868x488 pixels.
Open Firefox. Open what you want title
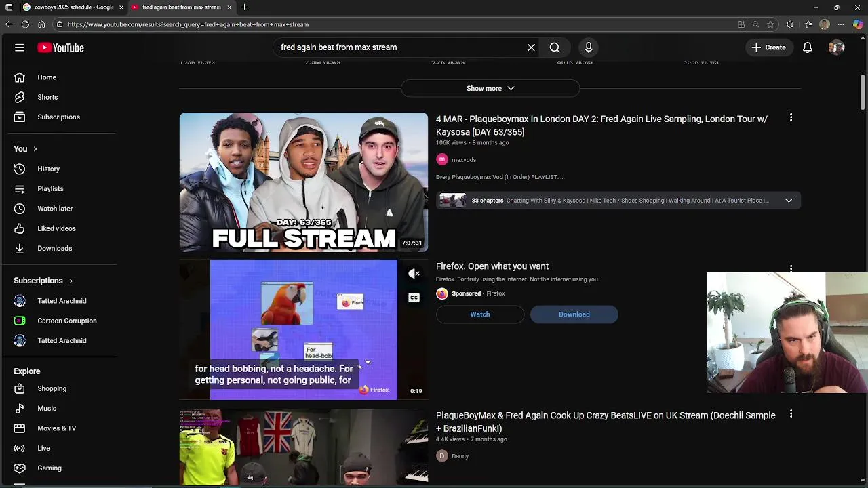click(492, 266)
